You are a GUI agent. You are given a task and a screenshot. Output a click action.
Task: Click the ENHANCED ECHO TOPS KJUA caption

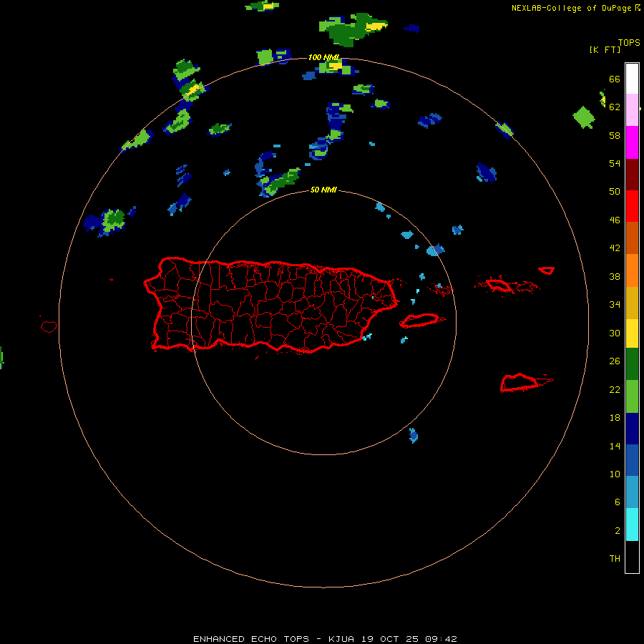[x=325, y=639]
